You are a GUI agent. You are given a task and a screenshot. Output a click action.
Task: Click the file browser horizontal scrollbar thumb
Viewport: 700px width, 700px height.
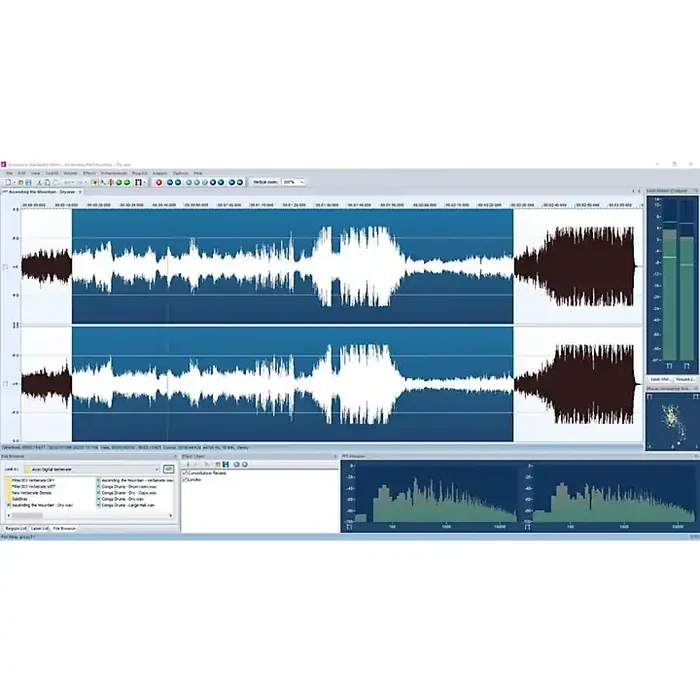(27, 516)
